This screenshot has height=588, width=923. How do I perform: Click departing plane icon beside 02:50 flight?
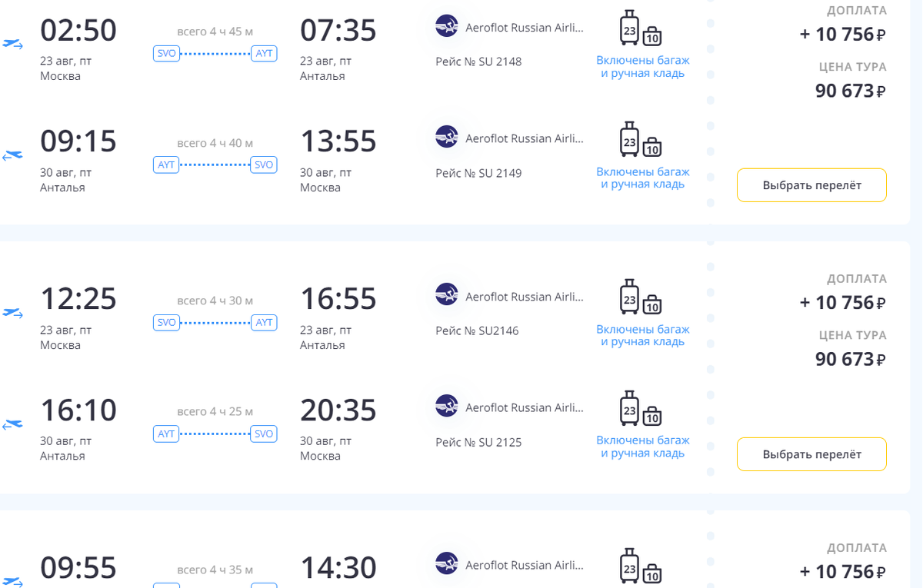[13, 44]
